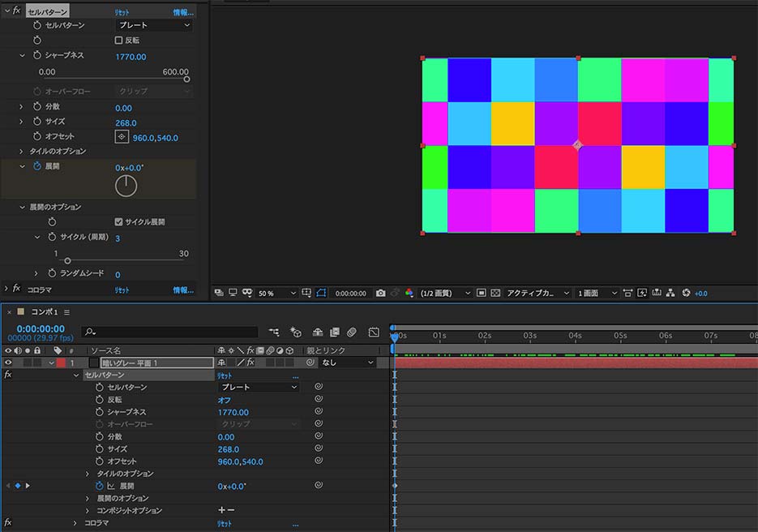Toggle the 反転 checkbox

119,40
